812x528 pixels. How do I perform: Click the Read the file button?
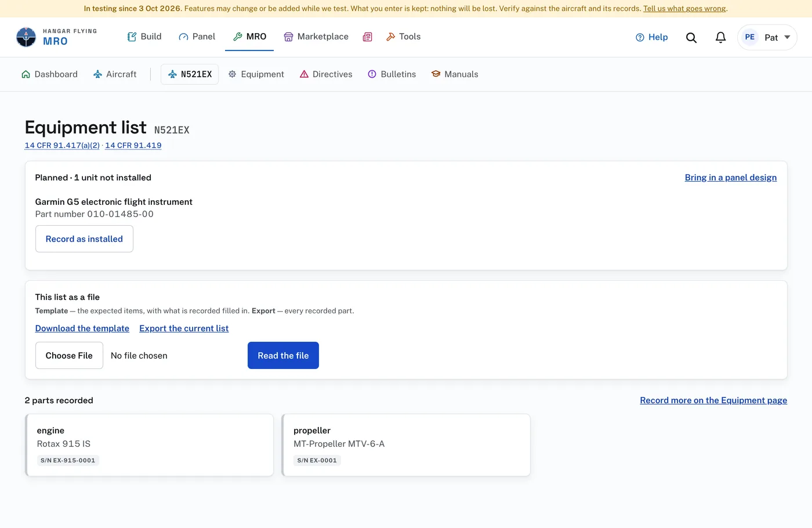[283, 356]
